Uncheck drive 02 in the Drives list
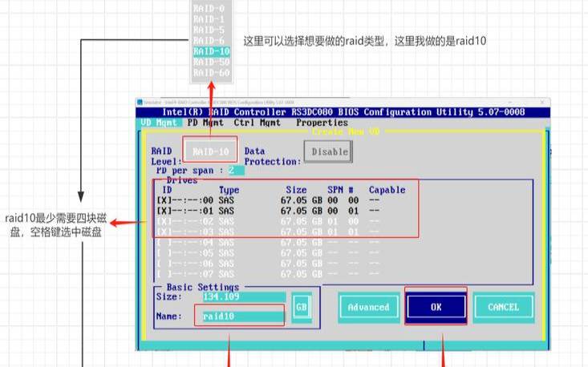 [x=164, y=221]
